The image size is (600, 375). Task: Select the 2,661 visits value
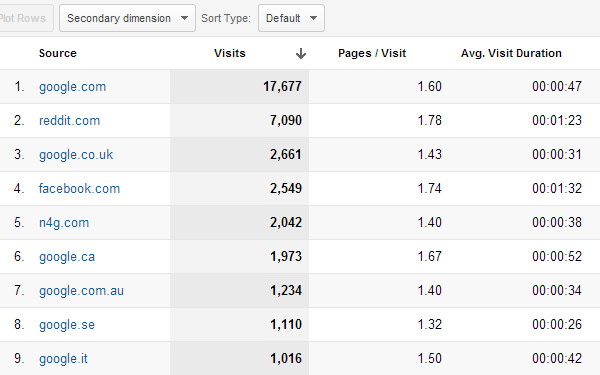[x=286, y=155]
